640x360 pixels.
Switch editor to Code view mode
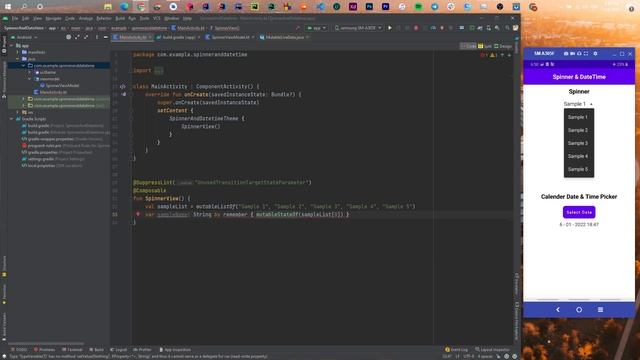pyautogui.click(x=469, y=46)
